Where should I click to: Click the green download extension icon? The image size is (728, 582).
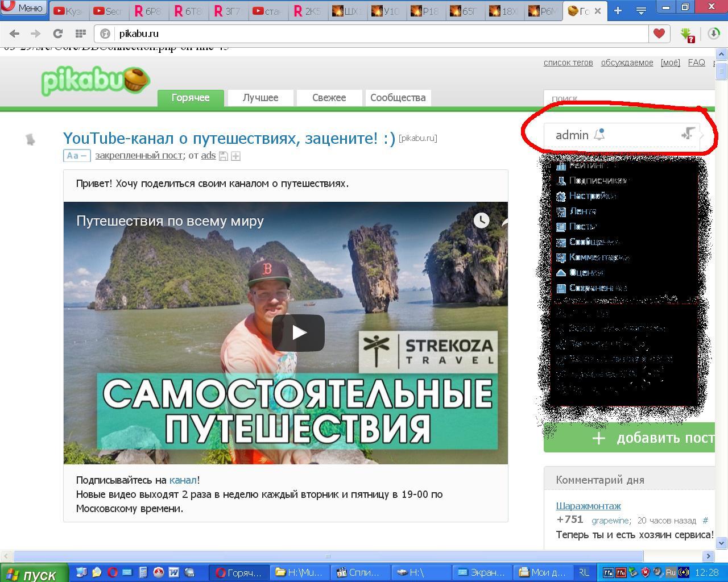pyautogui.click(x=688, y=34)
